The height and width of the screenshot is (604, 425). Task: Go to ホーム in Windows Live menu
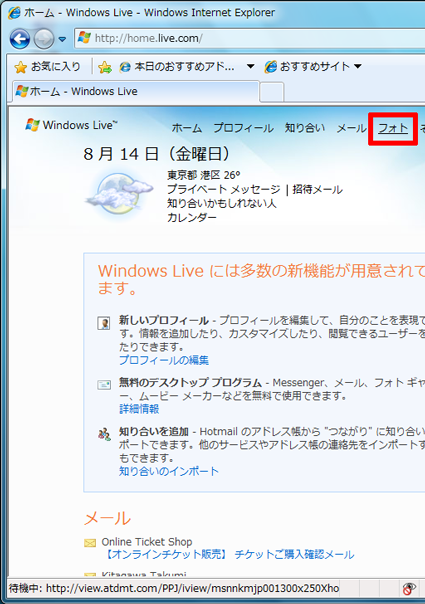coord(187,128)
